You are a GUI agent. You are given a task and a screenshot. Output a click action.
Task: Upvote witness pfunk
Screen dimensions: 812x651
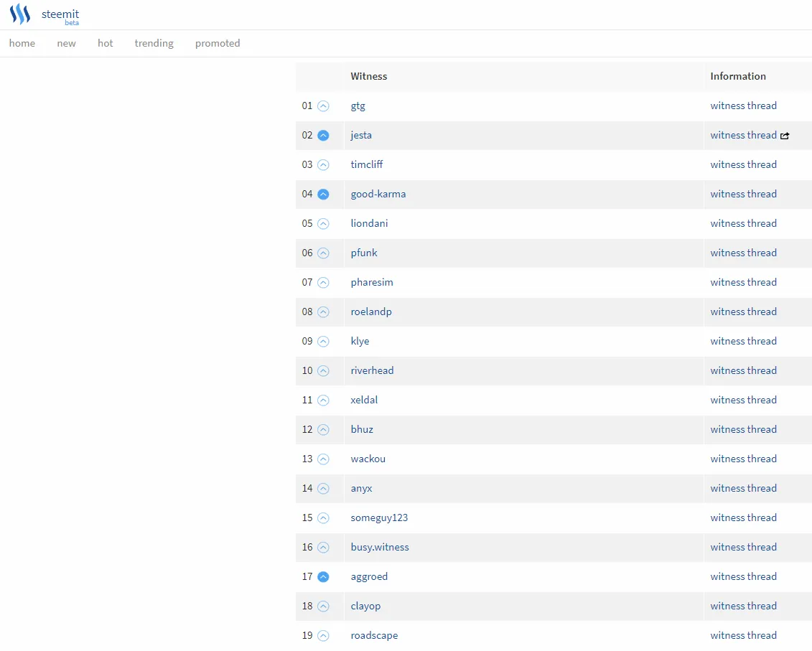click(323, 253)
